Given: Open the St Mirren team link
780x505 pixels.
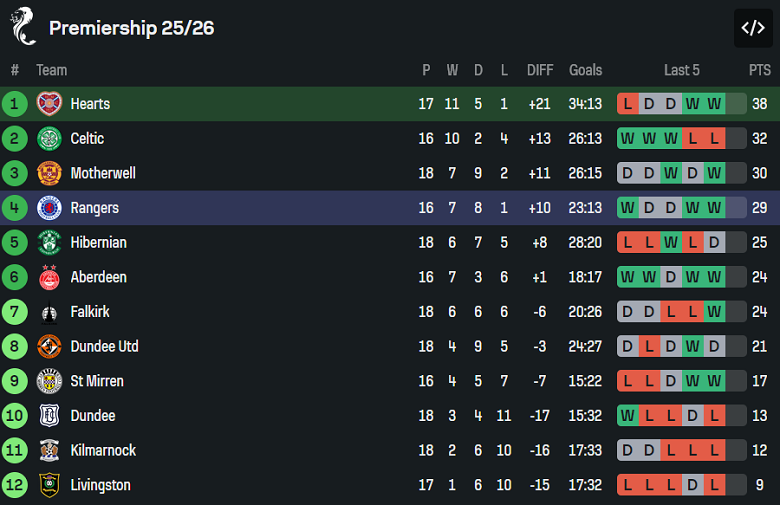Looking at the screenshot, I should [96, 381].
